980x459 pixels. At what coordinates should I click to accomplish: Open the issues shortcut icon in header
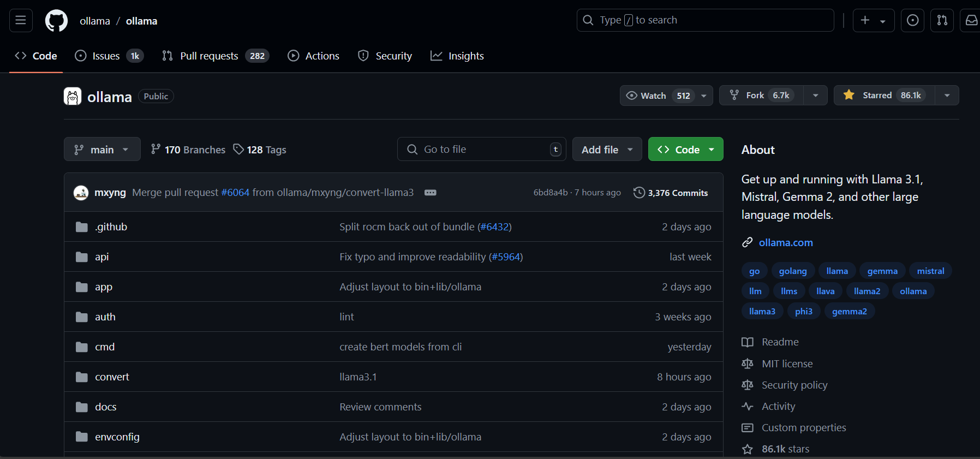click(912, 21)
